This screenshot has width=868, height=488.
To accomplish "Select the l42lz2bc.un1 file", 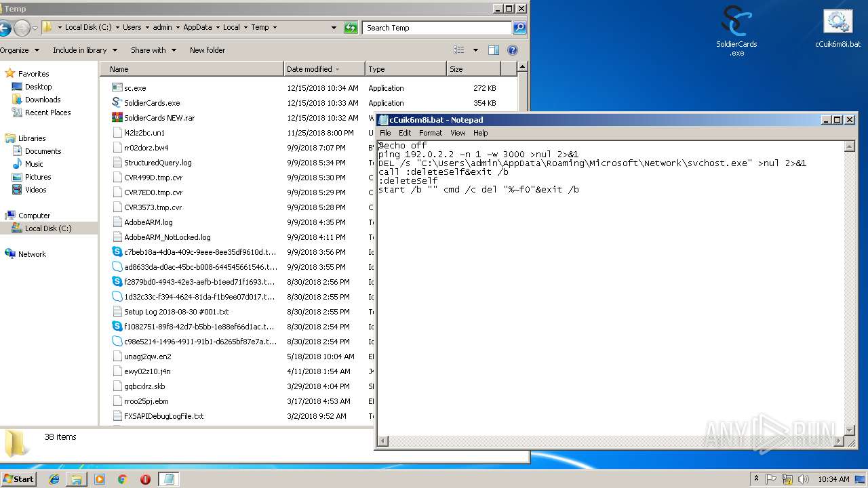I will pyautogui.click(x=144, y=133).
